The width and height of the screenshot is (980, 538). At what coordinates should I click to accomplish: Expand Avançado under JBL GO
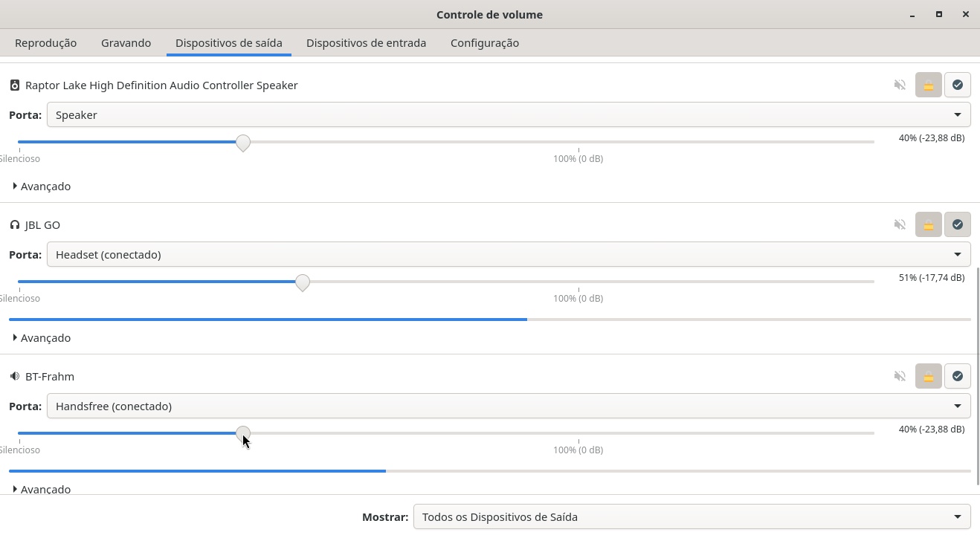click(x=42, y=338)
